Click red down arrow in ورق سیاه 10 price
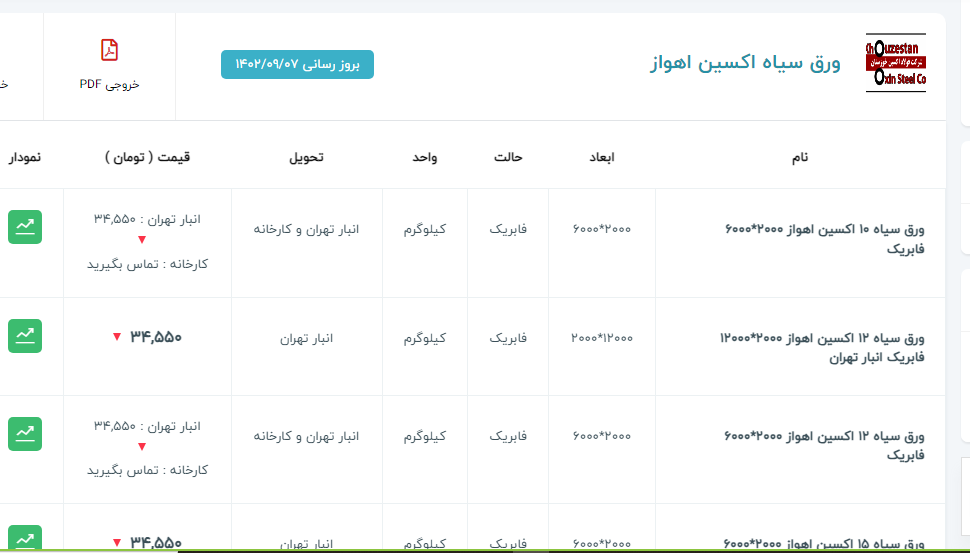 pyautogui.click(x=142, y=240)
